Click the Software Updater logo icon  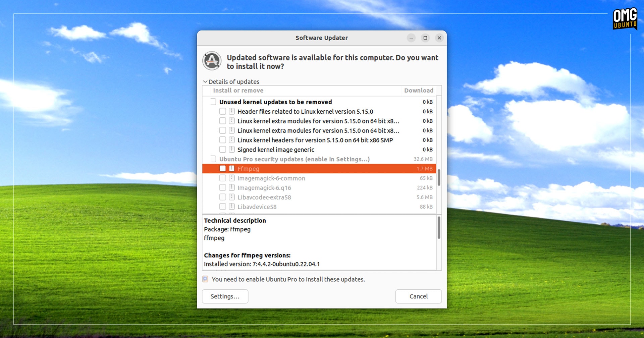pyautogui.click(x=212, y=61)
